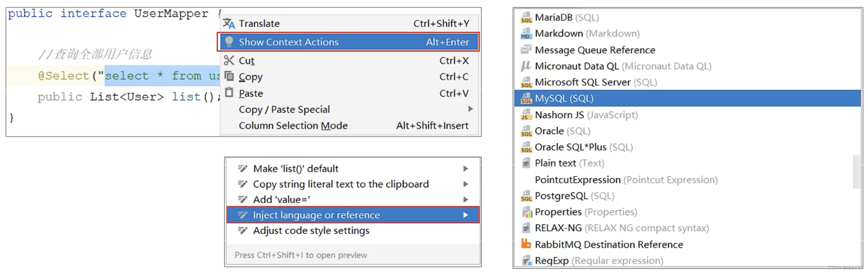Select Make 'list()' default action
This screenshot has height=273, width=868.
tap(353, 168)
